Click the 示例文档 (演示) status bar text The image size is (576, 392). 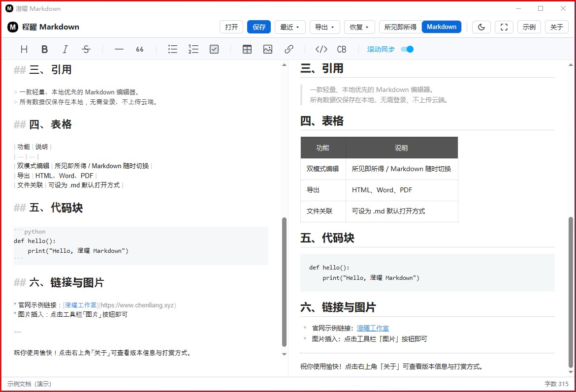(29, 384)
